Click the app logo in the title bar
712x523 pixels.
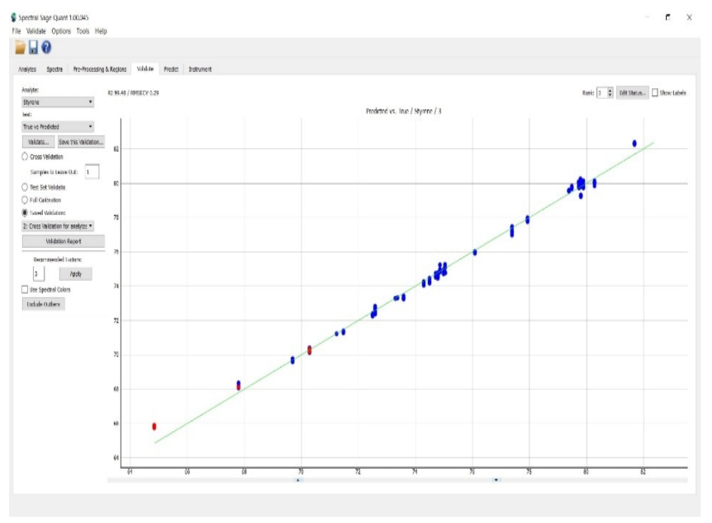click(x=14, y=17)
